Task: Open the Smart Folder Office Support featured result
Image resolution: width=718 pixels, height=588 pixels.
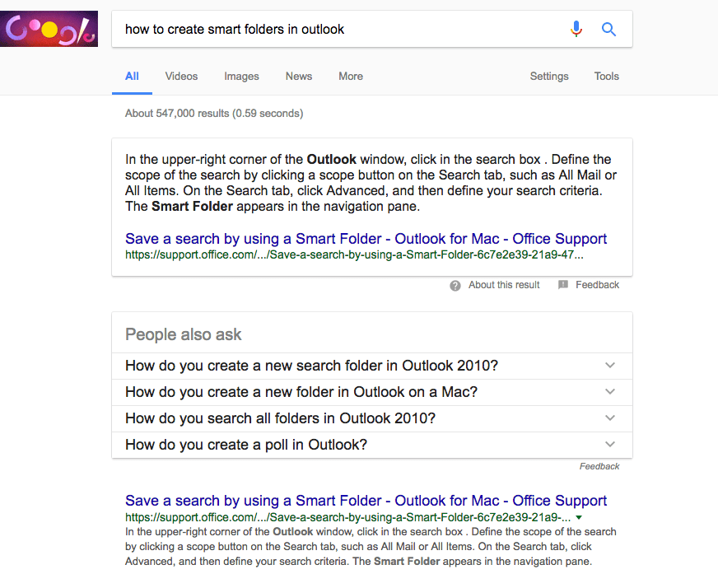Action: point(366,238)
